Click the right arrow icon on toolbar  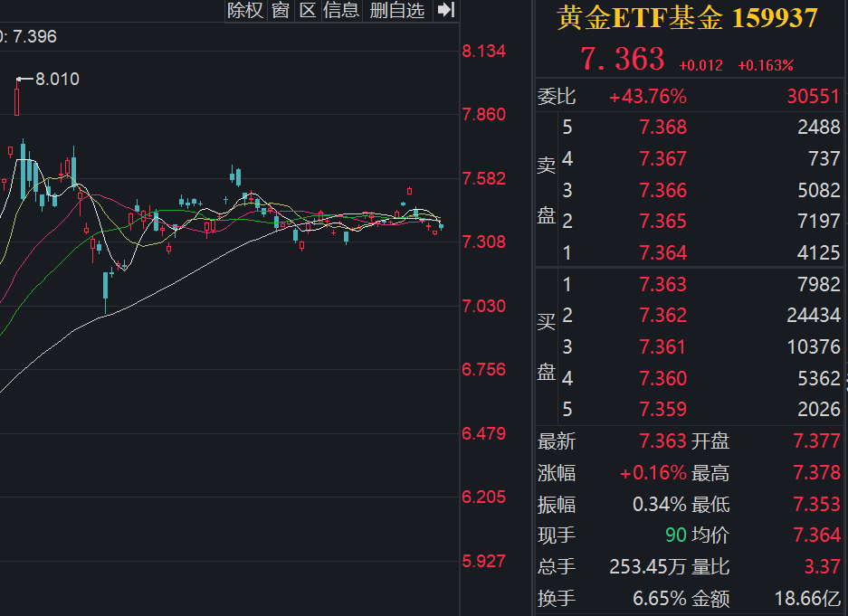[443, 10]
